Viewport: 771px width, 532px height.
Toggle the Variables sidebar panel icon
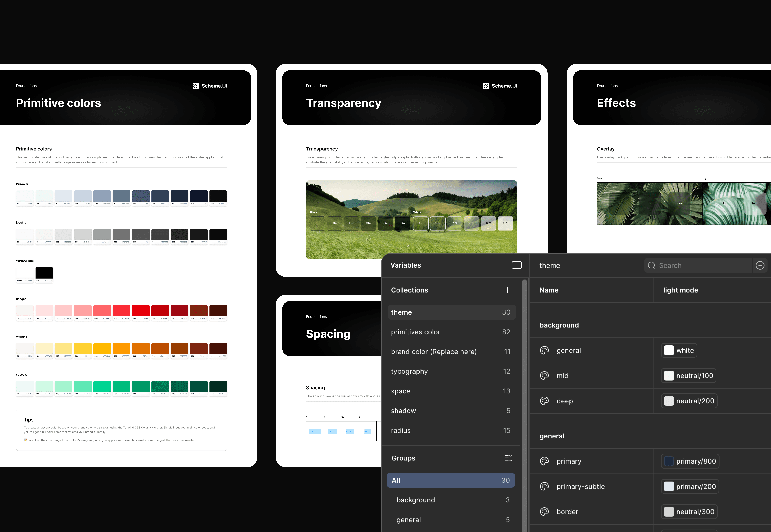tap(516, 265)
